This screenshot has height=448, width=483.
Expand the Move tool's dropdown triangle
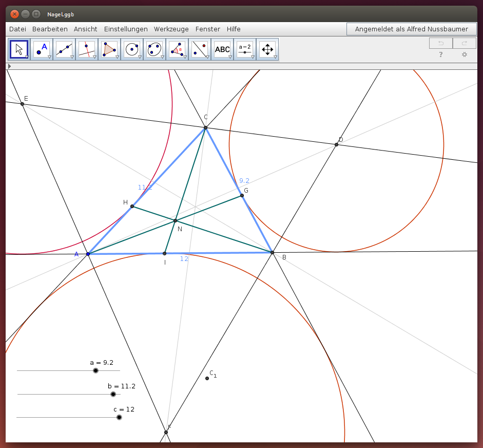click(27, 57)
